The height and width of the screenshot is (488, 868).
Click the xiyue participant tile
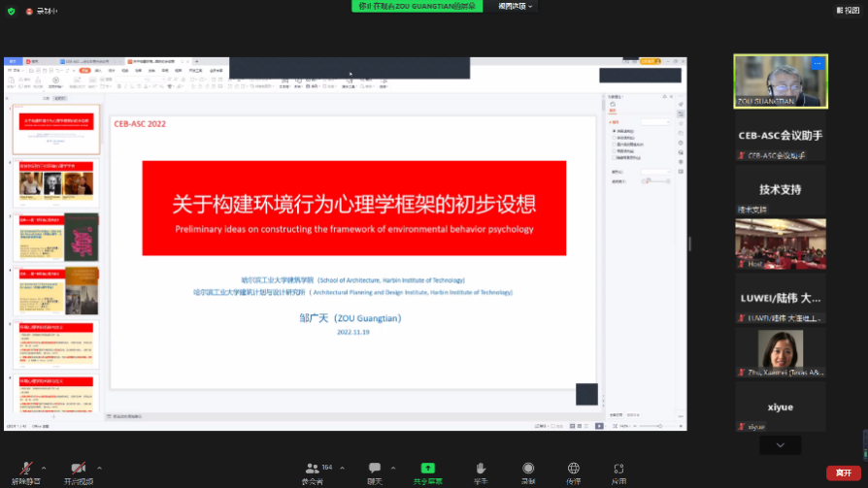click(780, 407)
